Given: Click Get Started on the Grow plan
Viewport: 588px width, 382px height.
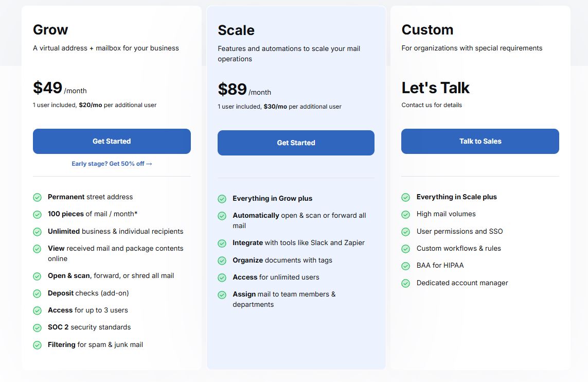Looking at the screenshot, I should tap(112, 141).
